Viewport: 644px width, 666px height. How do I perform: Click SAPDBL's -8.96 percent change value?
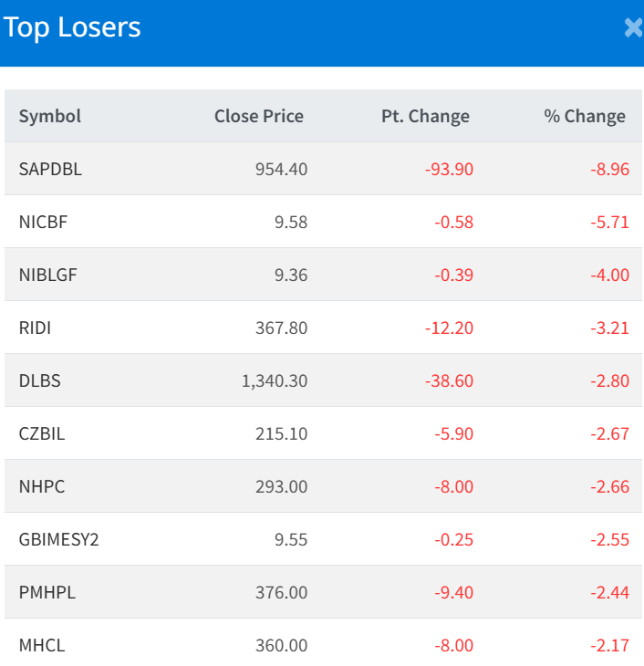[x=608, y=169]
